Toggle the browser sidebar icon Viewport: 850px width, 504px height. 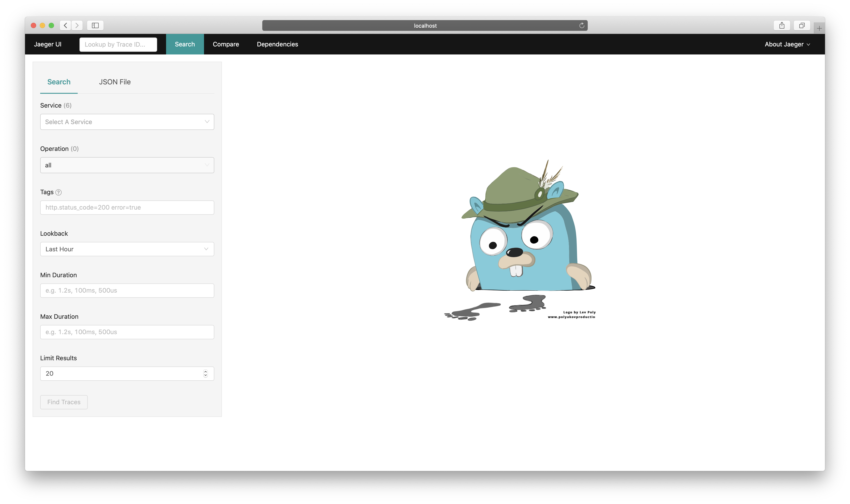click(95, 25)
